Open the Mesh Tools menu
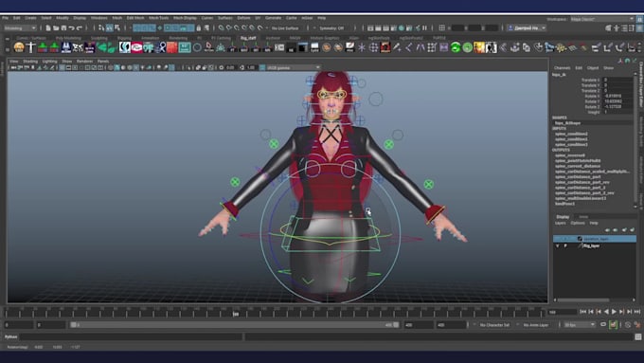 158,18
